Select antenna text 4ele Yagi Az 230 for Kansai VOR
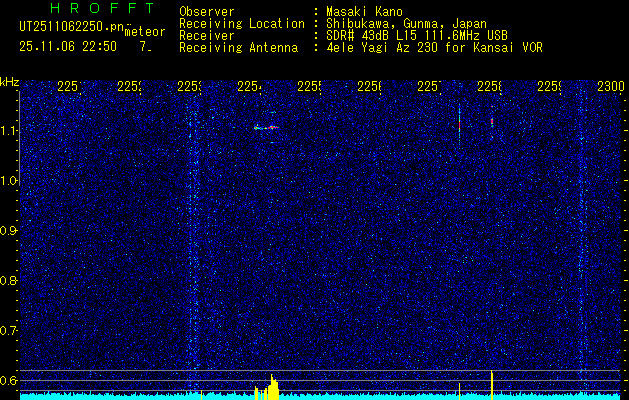The image size is (629, 400). point(434,48)
